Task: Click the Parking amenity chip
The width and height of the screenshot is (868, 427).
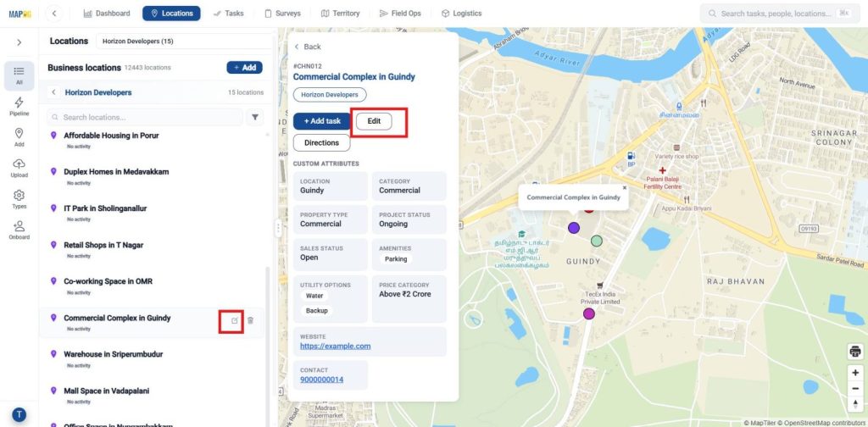Action: click(396, 259)
